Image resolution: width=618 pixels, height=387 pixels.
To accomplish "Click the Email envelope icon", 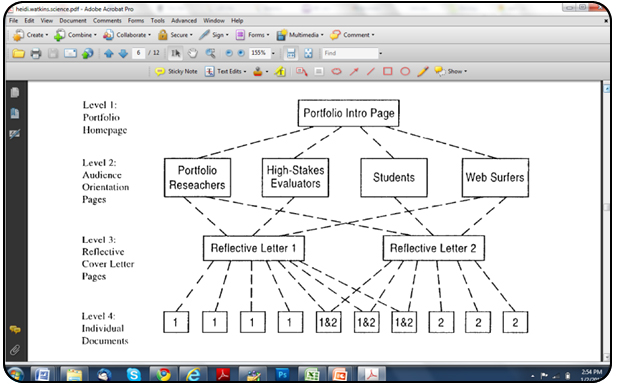I will pyautogui.click(x=71, y=53).
